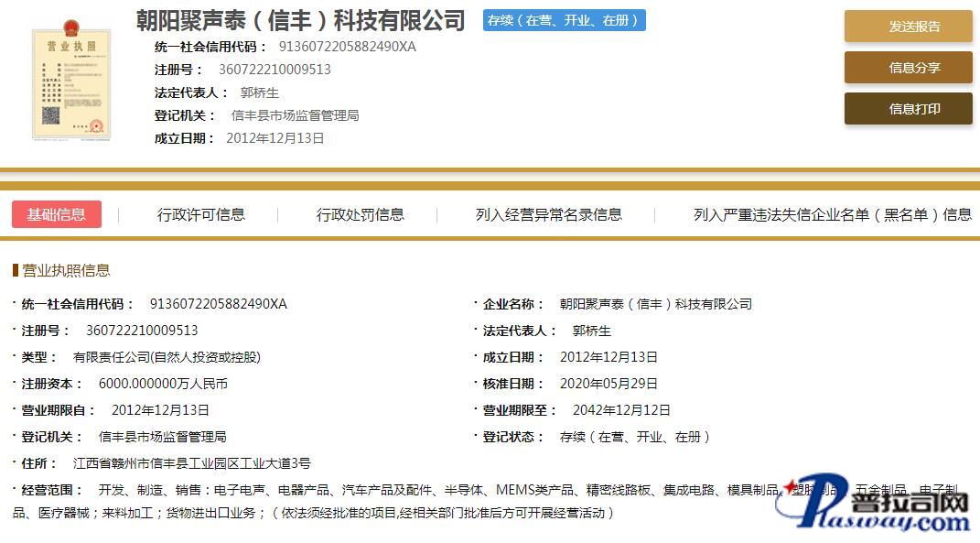Print the page using 信息打印
Image resolution: width=980 pixels, height=543 pixels.
(908, 109)
